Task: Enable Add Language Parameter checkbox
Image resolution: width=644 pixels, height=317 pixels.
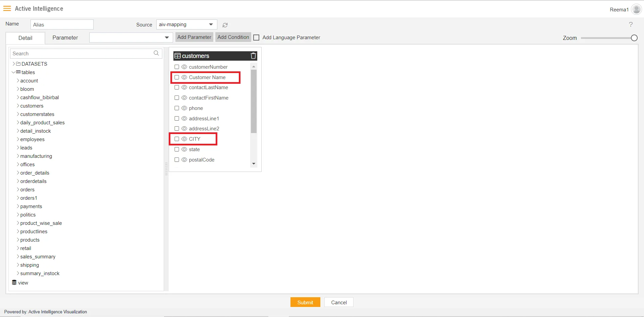Action: click(x=256, y=38)
